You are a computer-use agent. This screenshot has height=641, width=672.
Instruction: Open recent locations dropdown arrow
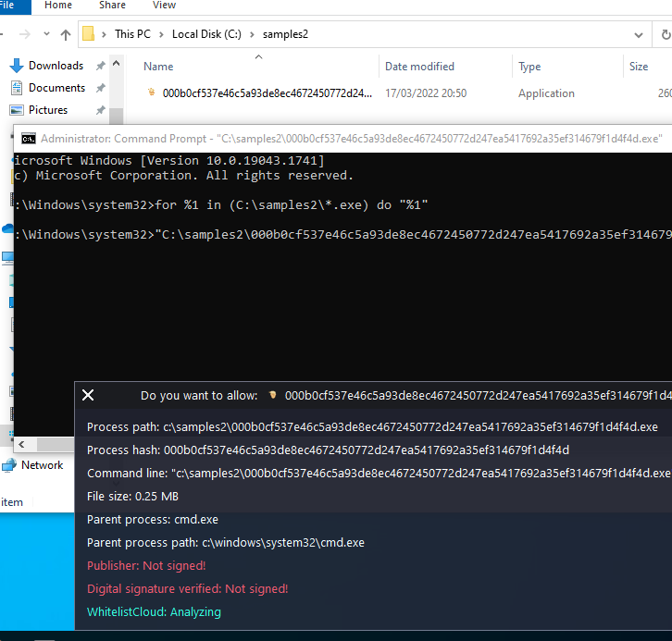(46, 34)
